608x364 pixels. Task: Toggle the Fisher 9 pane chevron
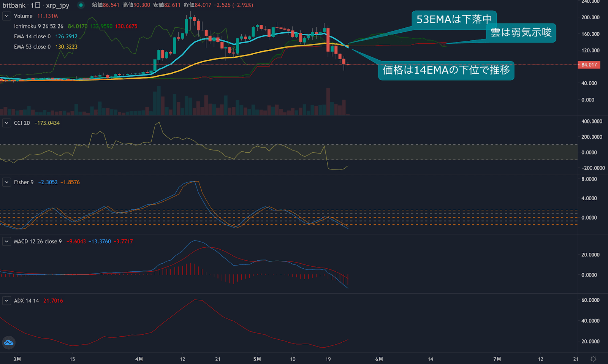click(x=6, y=182)
